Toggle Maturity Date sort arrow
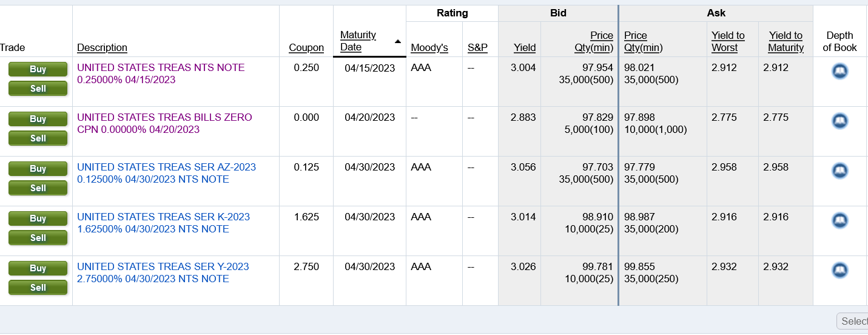 [x=397, y=41]
